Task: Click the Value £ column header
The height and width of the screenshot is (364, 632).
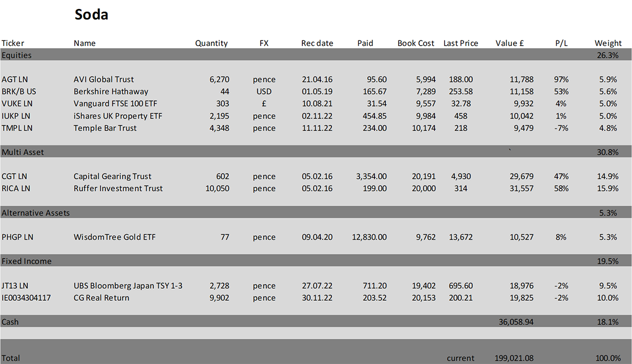Action: pos(509,43)
